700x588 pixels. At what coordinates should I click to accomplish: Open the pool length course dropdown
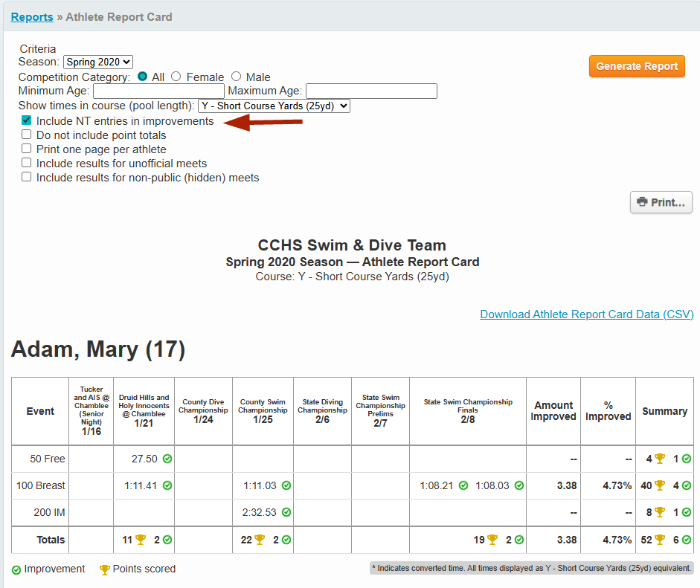[274, 106]
